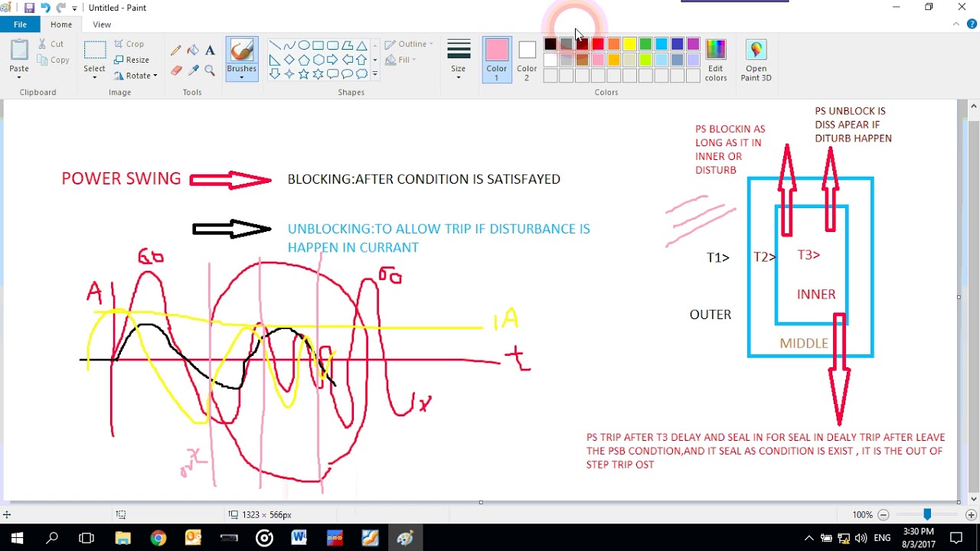The image size is (980, 551).
Task: Click the zoom in plus button
Action: tap(970, 515)
